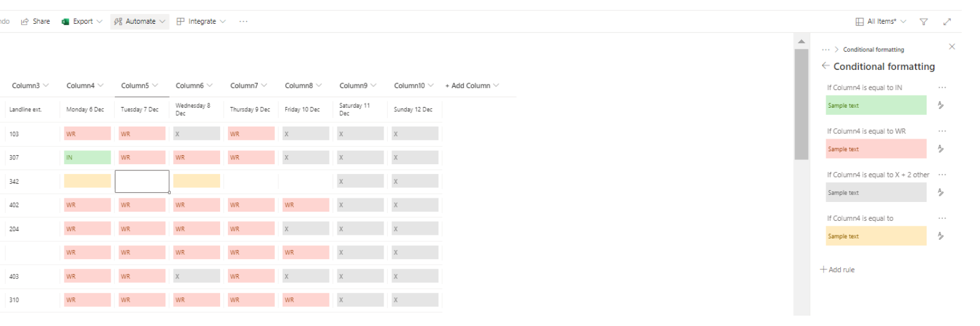Open Column5 header dropdown
Viewport: 980px width, 326px height.
tap(140, 86)
